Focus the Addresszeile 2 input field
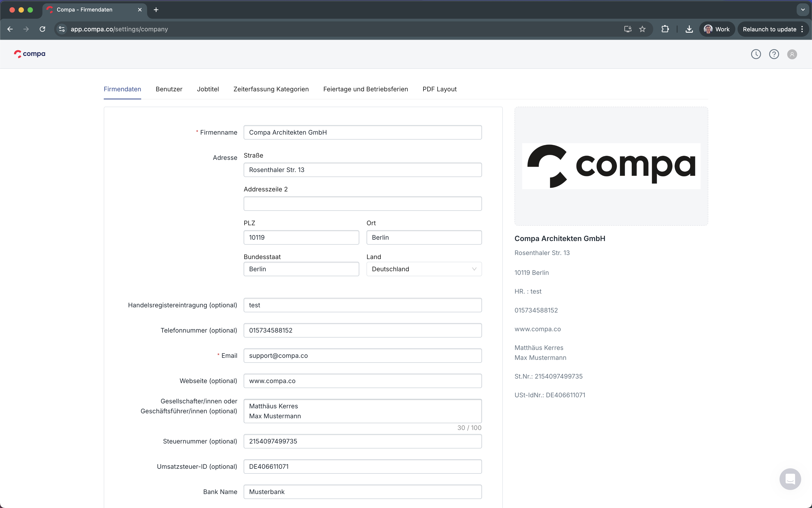The image size is (812, 508). [362, 204]
